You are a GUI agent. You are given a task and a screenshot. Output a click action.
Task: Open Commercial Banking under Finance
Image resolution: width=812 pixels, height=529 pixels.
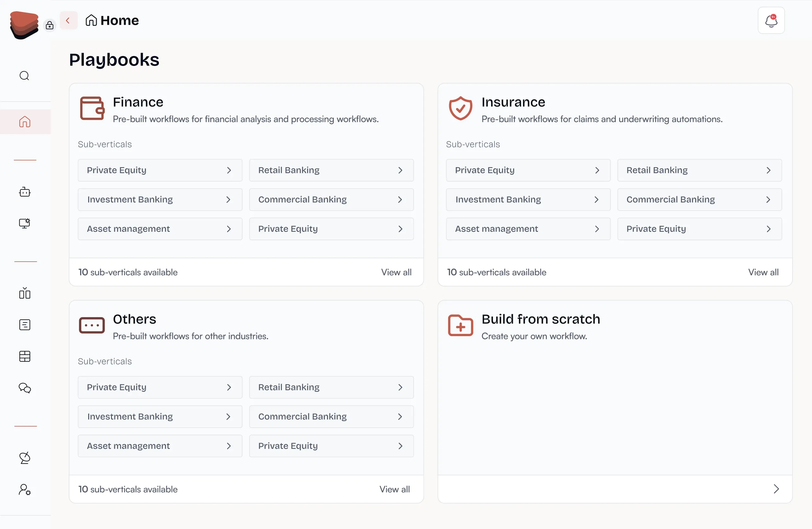(331, 199)
